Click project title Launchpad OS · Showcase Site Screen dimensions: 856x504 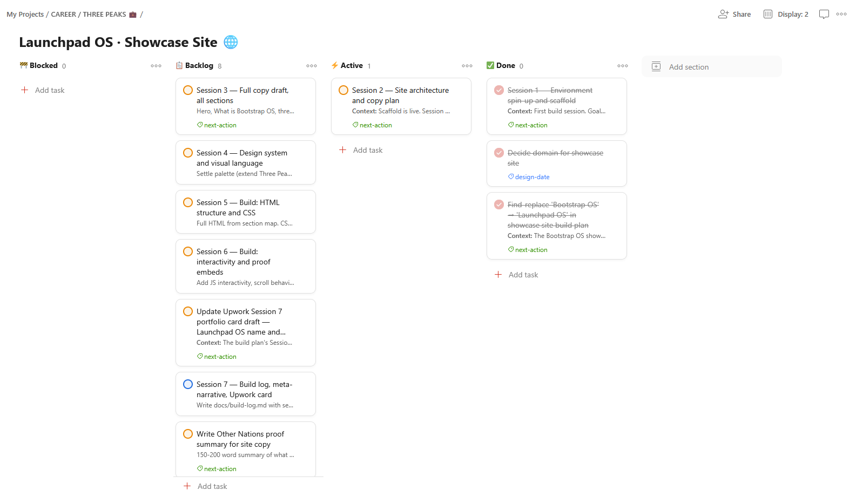tap(118, 42)
